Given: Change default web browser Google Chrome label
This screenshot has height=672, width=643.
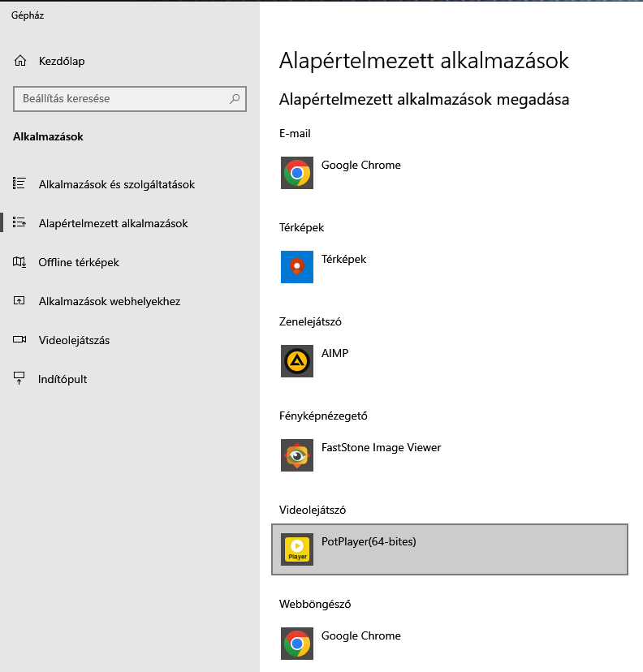Looking at the screenshot, I should (x=360, y=635).
